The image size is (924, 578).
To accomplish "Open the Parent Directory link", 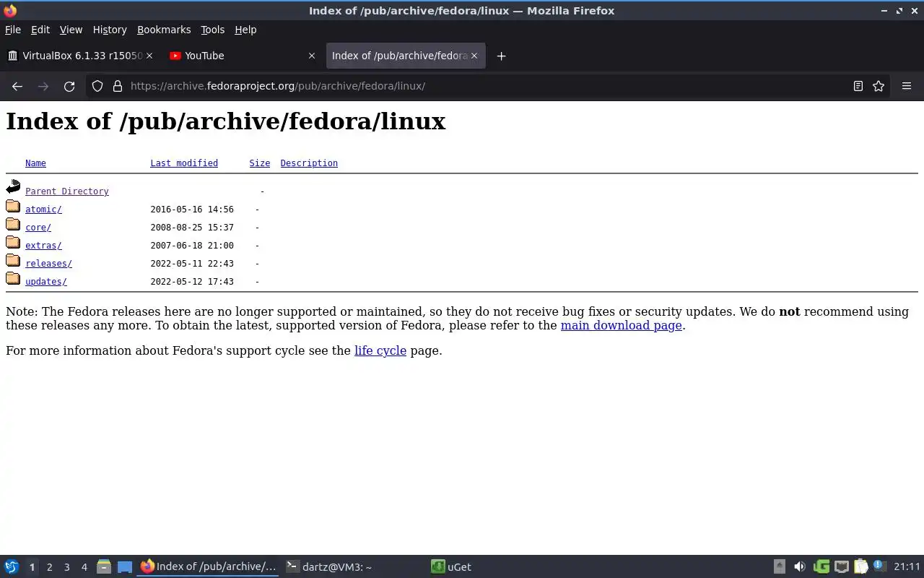I will click(67, 191).
